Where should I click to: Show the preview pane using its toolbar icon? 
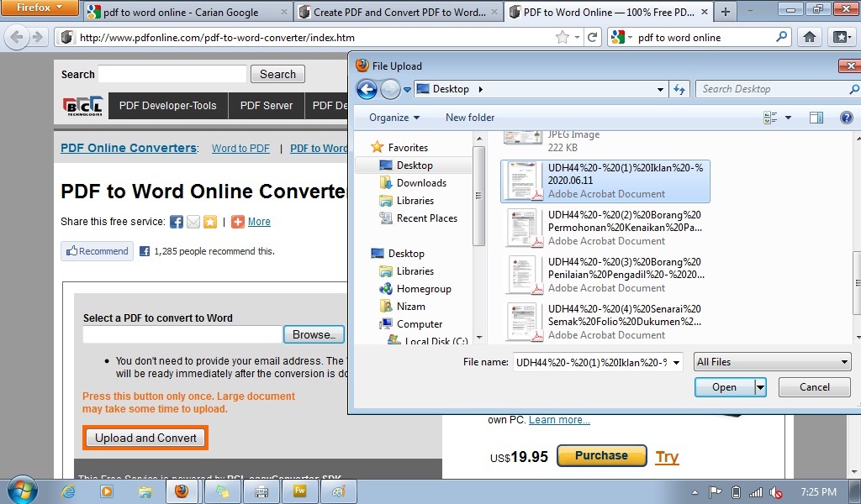pos(816,118)
